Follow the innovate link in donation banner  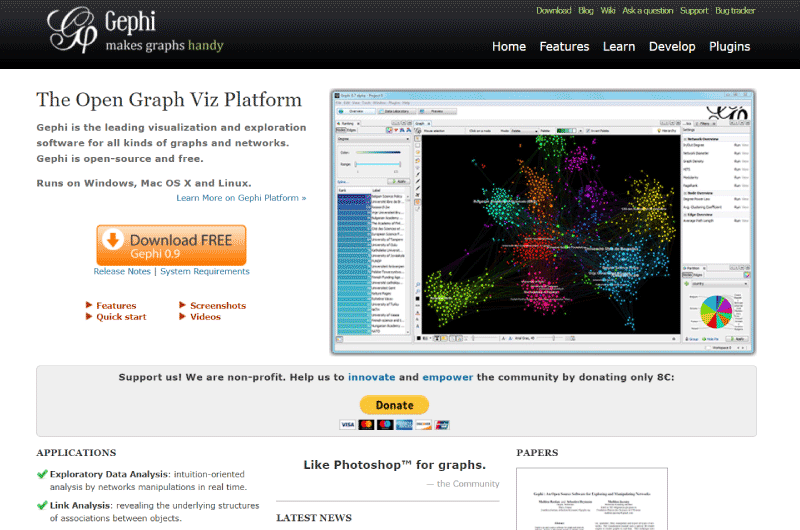click(371, 377)
